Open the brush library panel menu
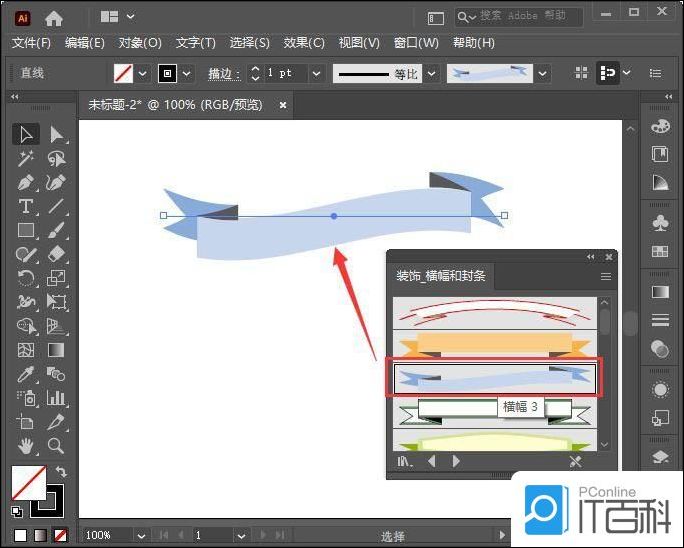This screenshot has height=548, width=684. [x=605, y=277]
